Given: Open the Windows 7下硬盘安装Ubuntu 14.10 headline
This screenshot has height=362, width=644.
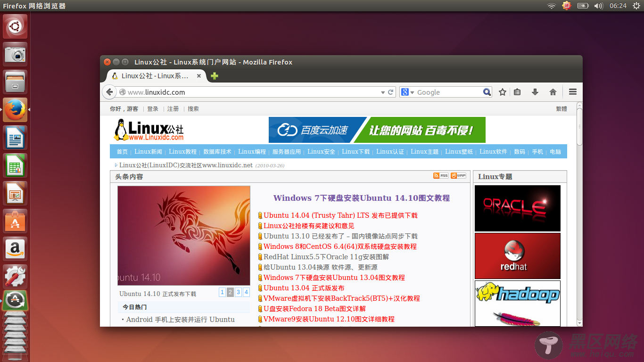Looking at the screenshot, I should tap(362, 198).
